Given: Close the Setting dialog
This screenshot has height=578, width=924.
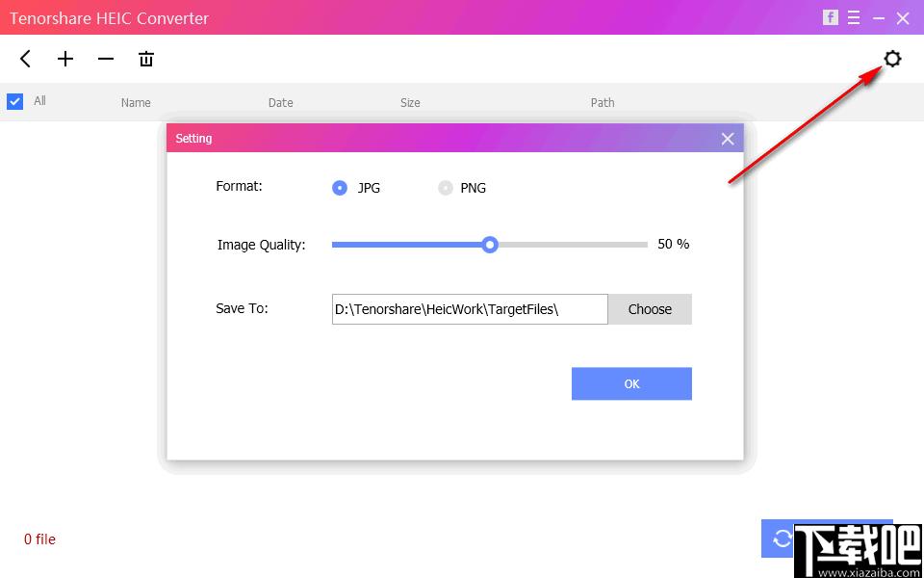Looking at the screenshot, I should coord(728,139).
